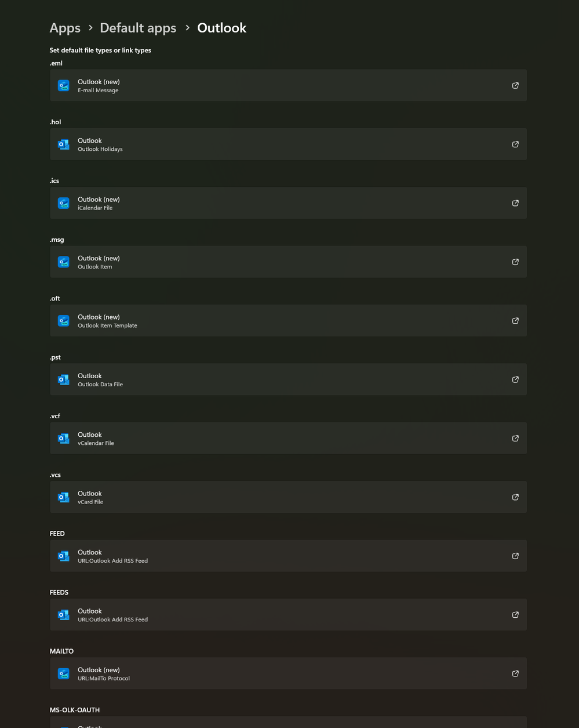Image resolution: width=579 pixels, height=728 pixels.
Task: Navigate to Default apps breadcrumb
Action: click(x=138, y=28)
